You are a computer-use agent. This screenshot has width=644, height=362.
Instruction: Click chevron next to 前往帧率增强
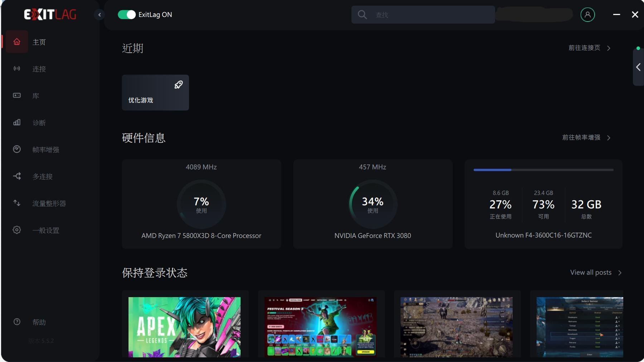[609, 138]
